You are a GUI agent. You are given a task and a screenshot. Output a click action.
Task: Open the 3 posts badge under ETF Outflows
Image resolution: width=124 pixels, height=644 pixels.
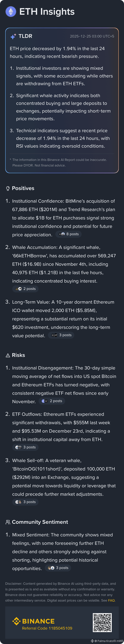(25, 447)
